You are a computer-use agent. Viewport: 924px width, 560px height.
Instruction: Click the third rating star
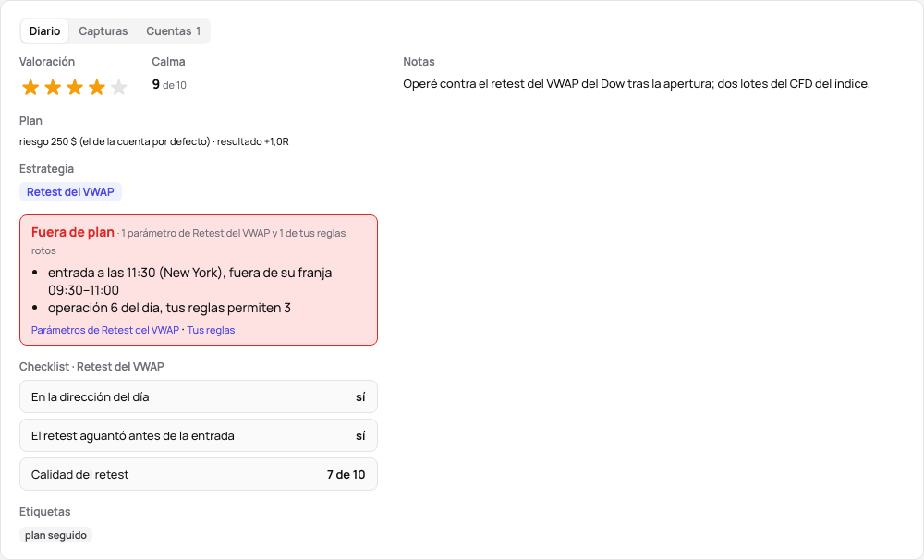[75, 88]
